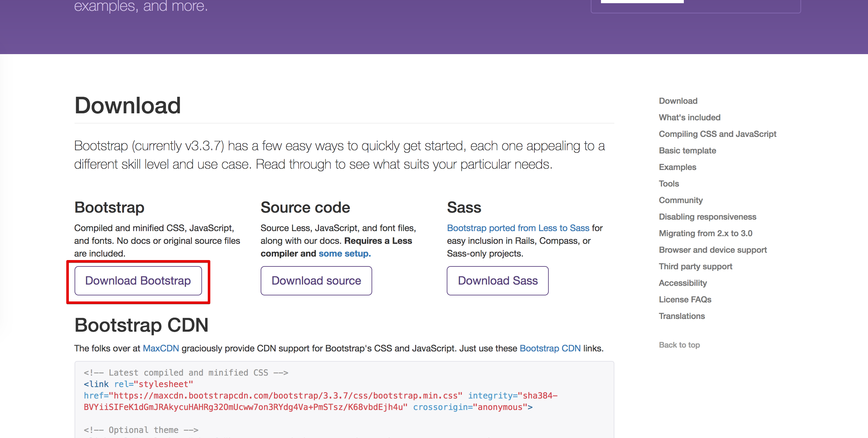Visit the Community page
868x438 pixels.
(x=681, y=200)
